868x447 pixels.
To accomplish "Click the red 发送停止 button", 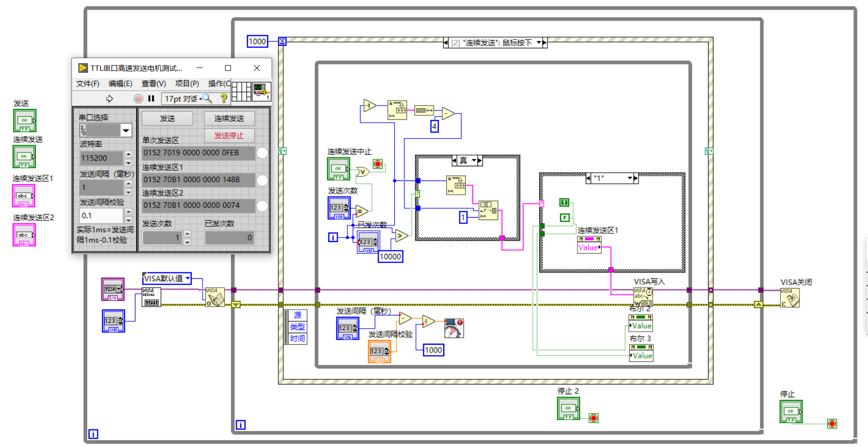I will pos(229,135).
